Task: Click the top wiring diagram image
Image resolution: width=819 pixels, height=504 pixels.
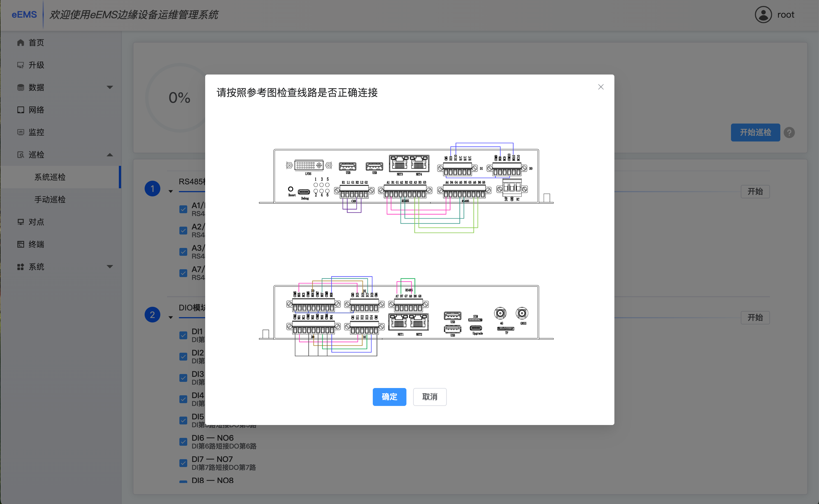Action: pyautogui.click(x=406, y=188)
